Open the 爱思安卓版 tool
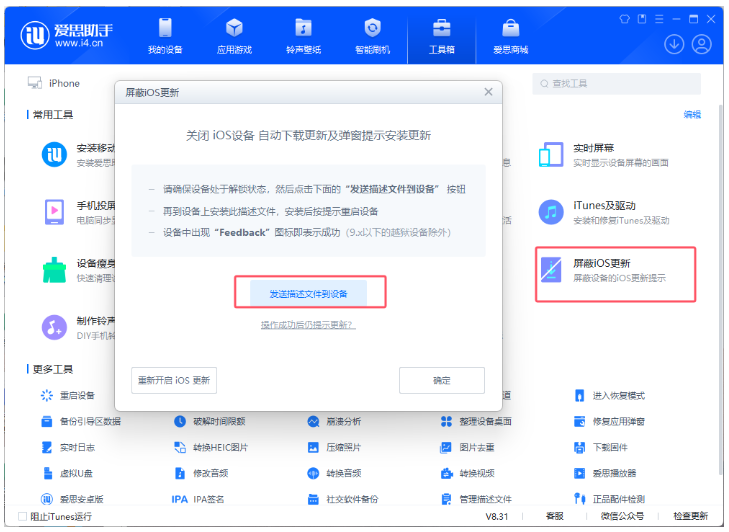The width and height of the screenshot is (729, 532). (72, 499)
